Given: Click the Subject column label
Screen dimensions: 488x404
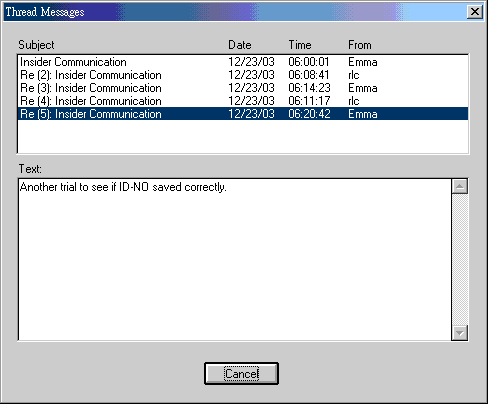Looking at the screenshot, I should point(36,45).
